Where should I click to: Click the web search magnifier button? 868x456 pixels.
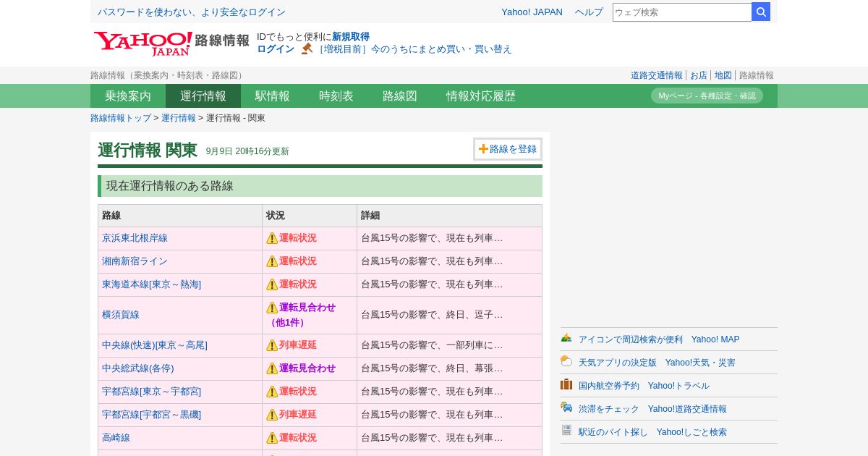(x=761, y=12)
